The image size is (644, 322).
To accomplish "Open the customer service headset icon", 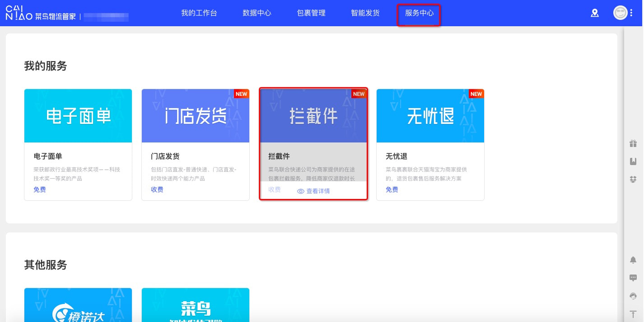I will 633,296.
